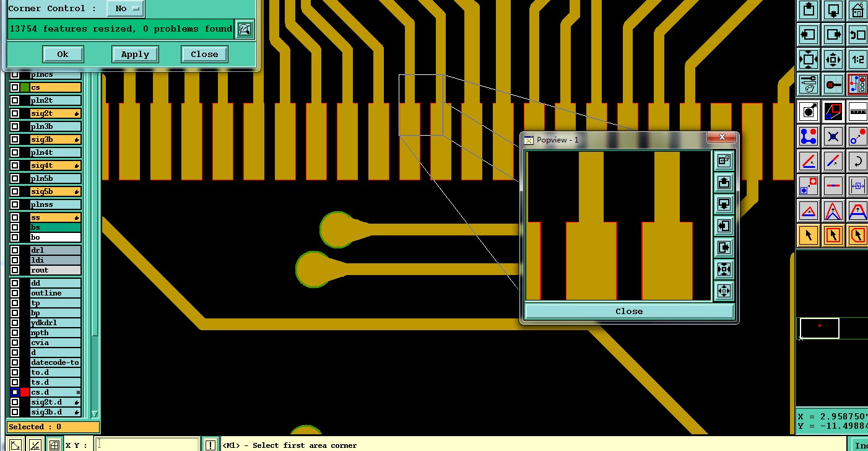The width and height of the screenshot is (868, 451).
Task: Click the snap key icon
Action: (x=833, y=84)
